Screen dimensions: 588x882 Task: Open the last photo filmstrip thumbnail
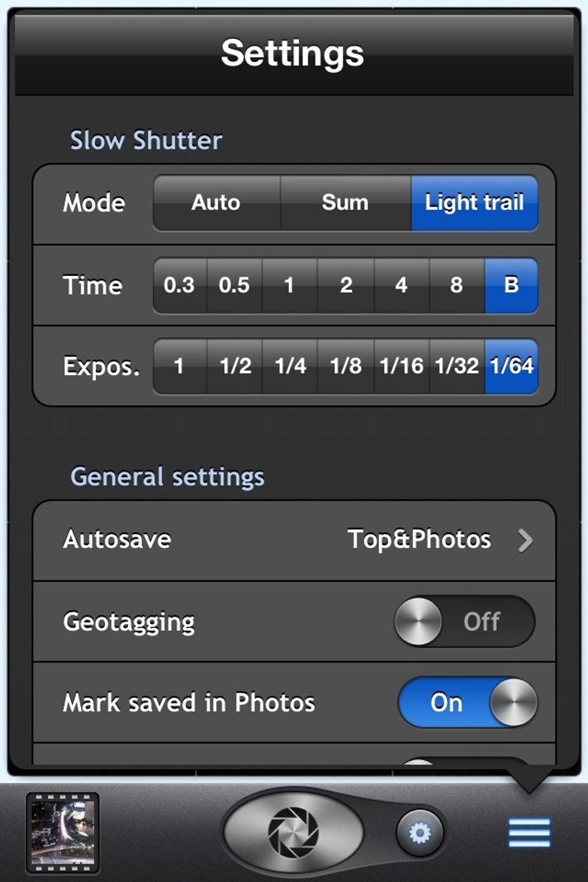[x=63, y=832]
